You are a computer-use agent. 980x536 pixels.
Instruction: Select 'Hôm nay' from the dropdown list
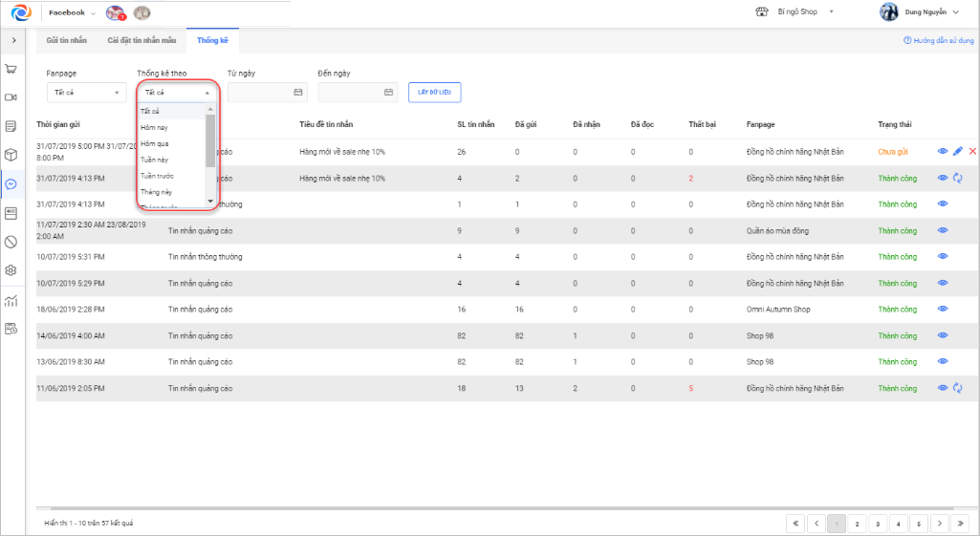click(x=155, y=127)
